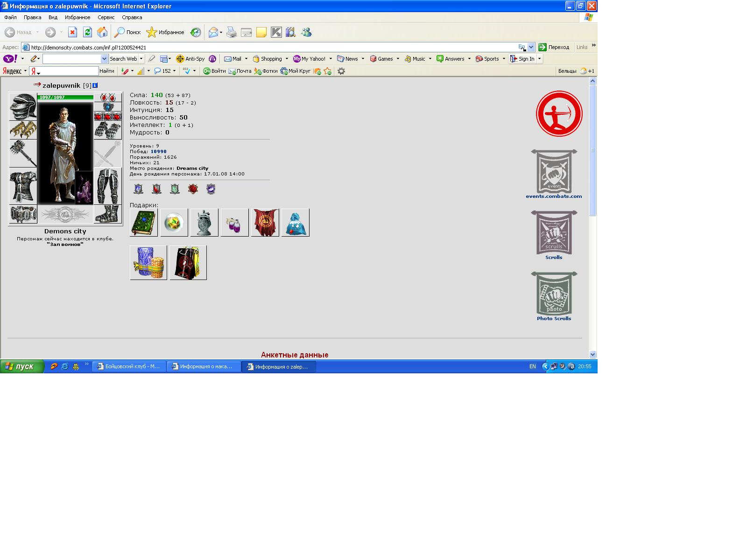Image resolution: width=747 pixels, height=560 pixels.
Task: Click the blue vase with coins gift
Action: (x=148, y=263)
